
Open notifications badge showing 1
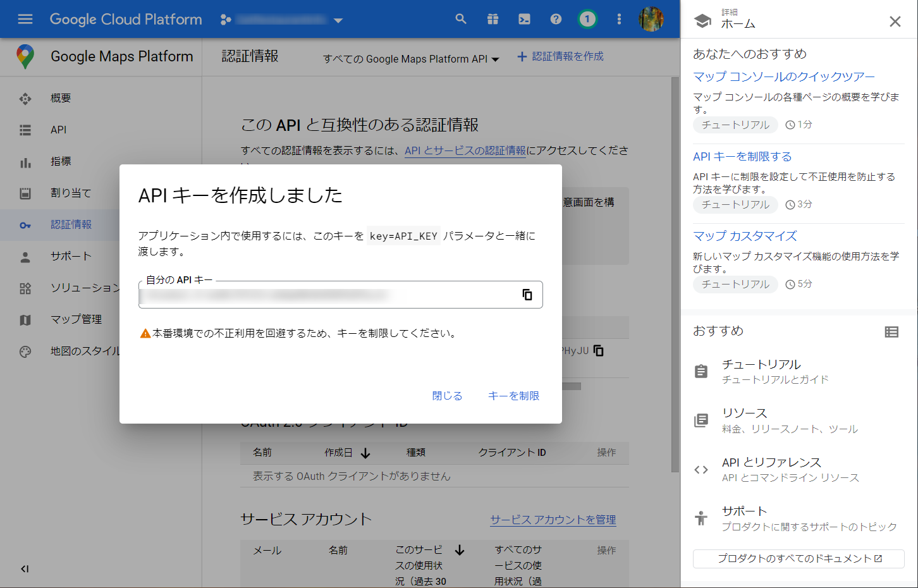587,19
